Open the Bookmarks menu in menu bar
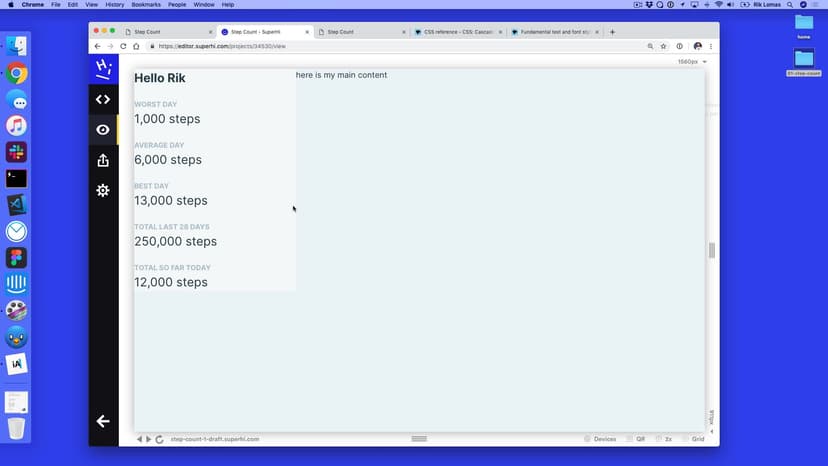The width and height of the screenshot is (828, 466). [x=146, y=5]
